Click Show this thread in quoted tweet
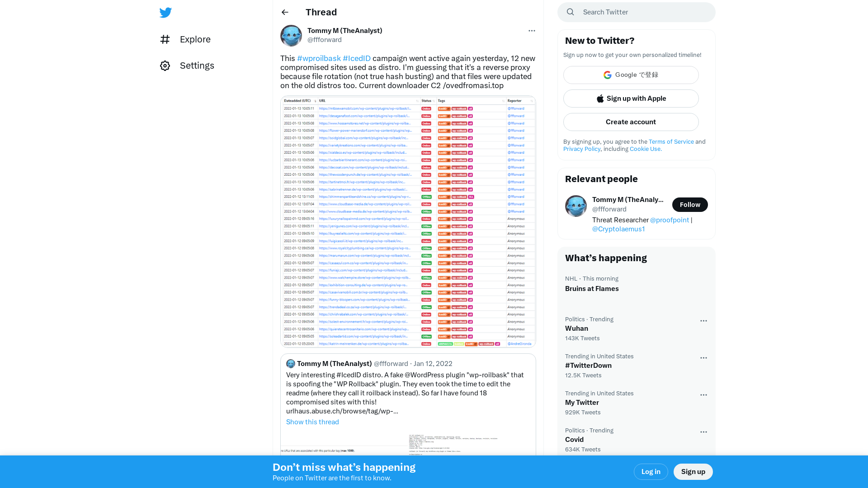 click(x=312, y=422)
